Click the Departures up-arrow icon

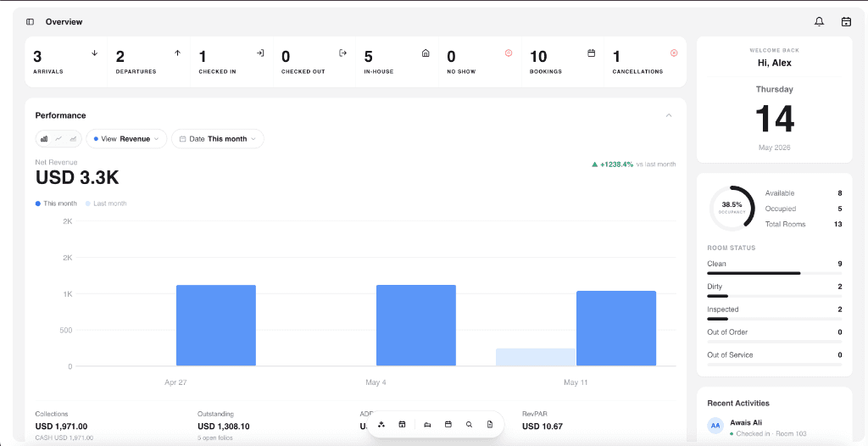[178, 53]
